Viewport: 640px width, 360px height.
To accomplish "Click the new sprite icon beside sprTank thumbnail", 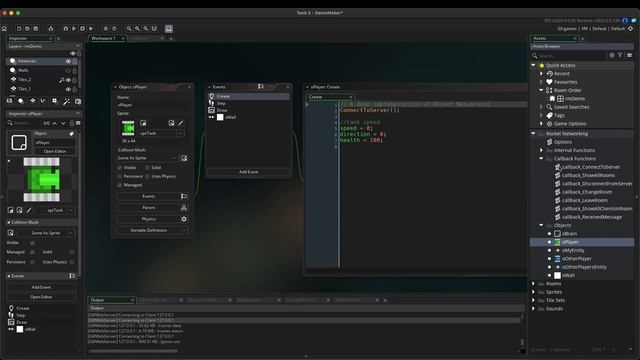I will (143, 123).
